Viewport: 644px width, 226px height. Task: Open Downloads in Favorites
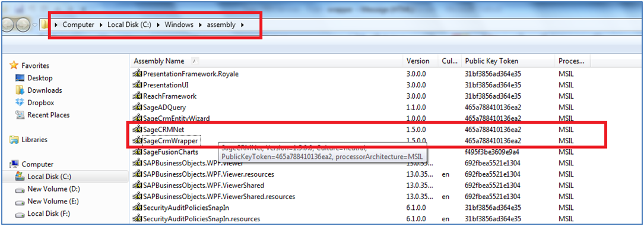click(x=45, y=90)
